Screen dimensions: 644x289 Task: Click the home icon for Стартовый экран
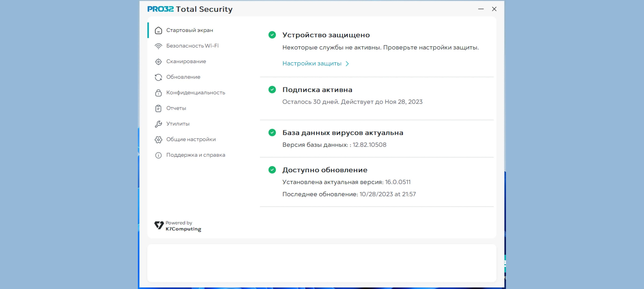pos(158,30)
